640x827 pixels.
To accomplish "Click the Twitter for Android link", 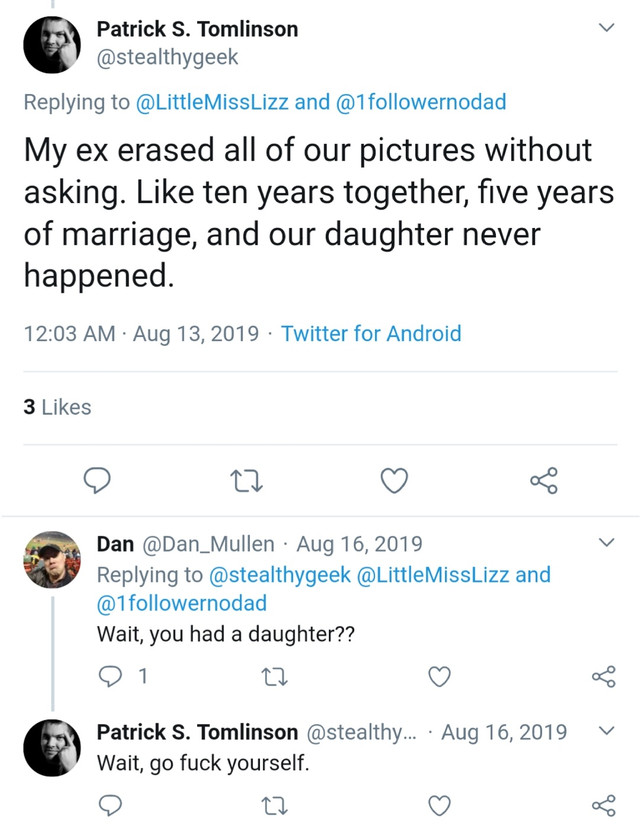I will (371, 333).
